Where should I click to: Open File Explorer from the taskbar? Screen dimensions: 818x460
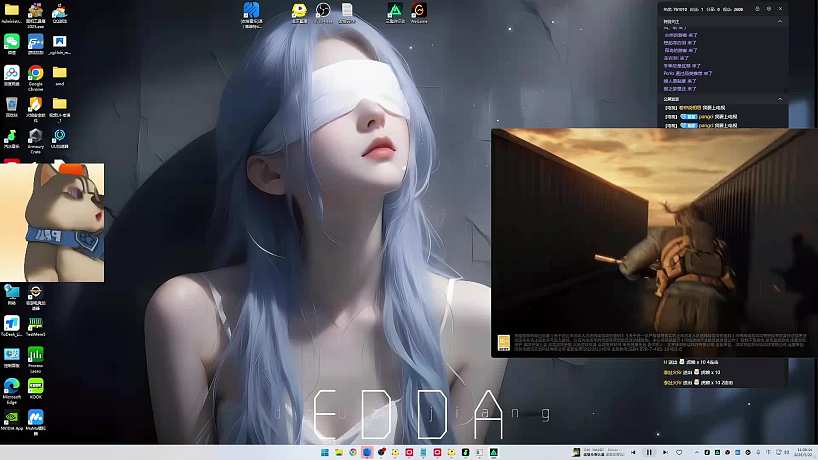point(339,452)
